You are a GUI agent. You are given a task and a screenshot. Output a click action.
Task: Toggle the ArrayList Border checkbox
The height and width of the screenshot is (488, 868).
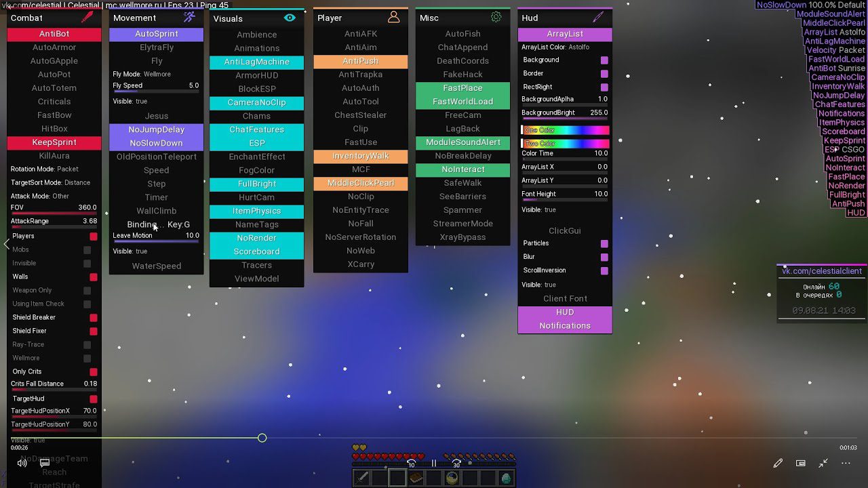(x=604, y=74)
